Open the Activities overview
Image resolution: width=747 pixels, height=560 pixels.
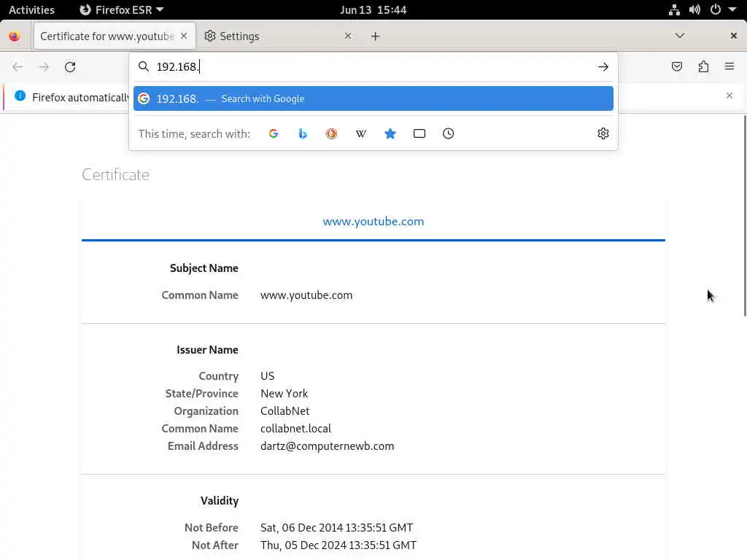pos(31,9)
